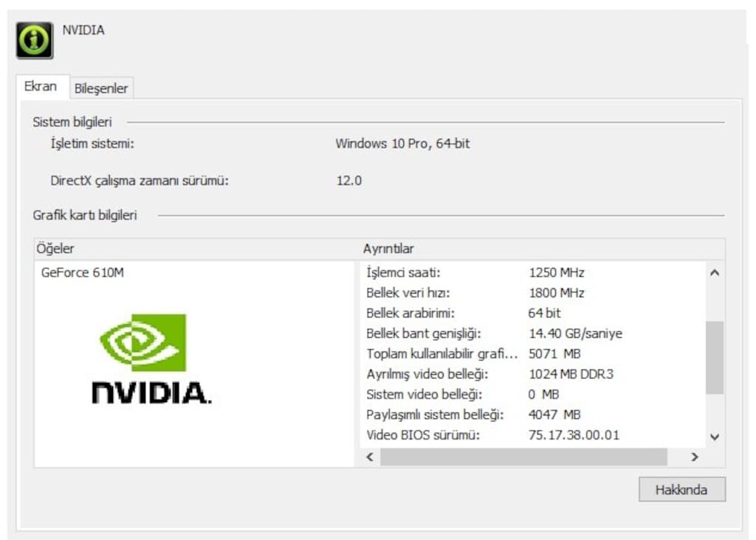756x540 pixels.
Task: Select the Video BIOS sürümü row
Action: pos(533,435)
